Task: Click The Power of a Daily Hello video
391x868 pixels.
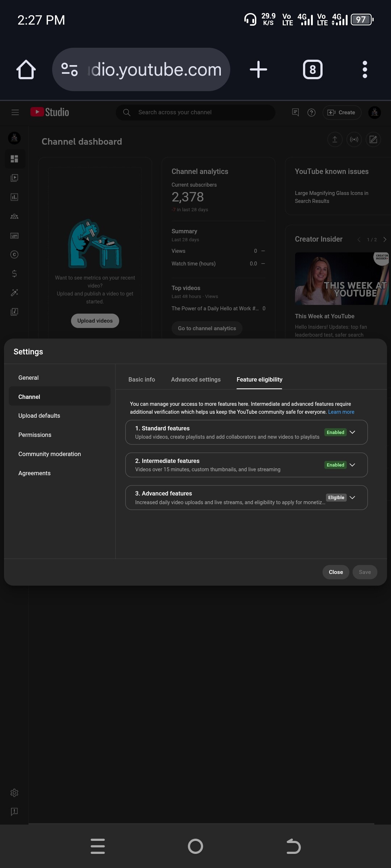Action: click(215, 309)
